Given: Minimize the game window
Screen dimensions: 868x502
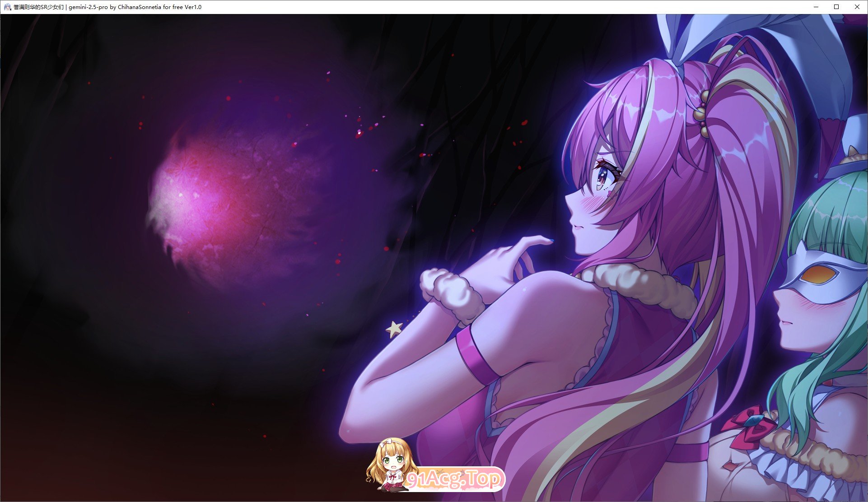Looking at the screenshot, I should point(816,7).
